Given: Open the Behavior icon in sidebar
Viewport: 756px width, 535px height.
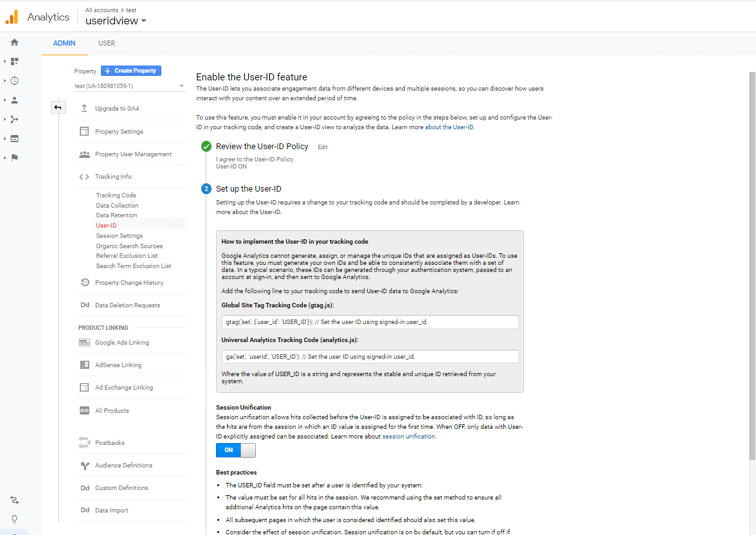Looking at the screenshot, I should (x=14, y=138).
